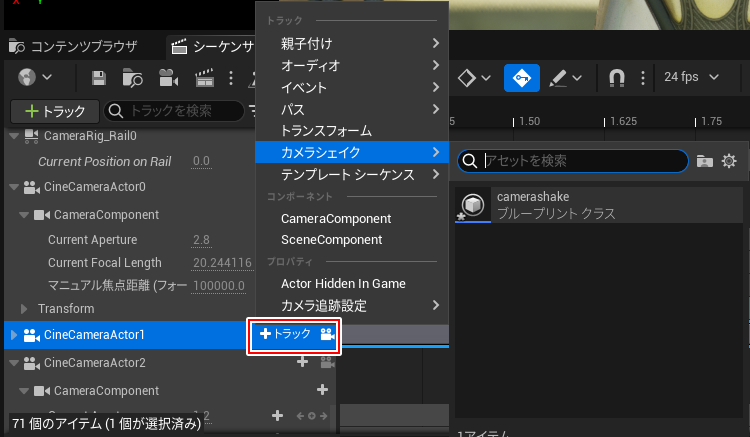Select the camerashake blueprint class asset
This screenshot has height=437, width=750.
[x=555, y=205]
